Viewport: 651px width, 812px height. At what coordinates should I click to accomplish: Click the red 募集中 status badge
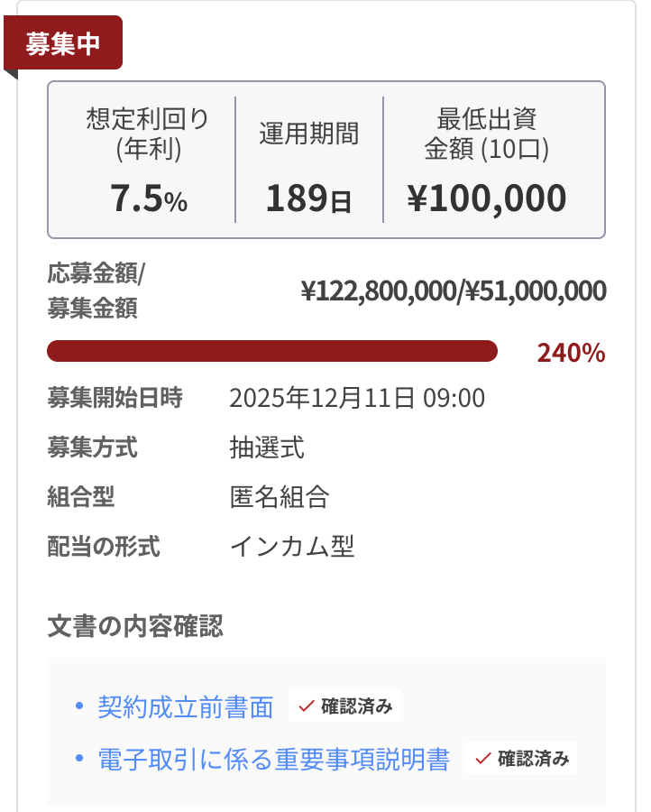pyautogui.click(x=62, y=44)
